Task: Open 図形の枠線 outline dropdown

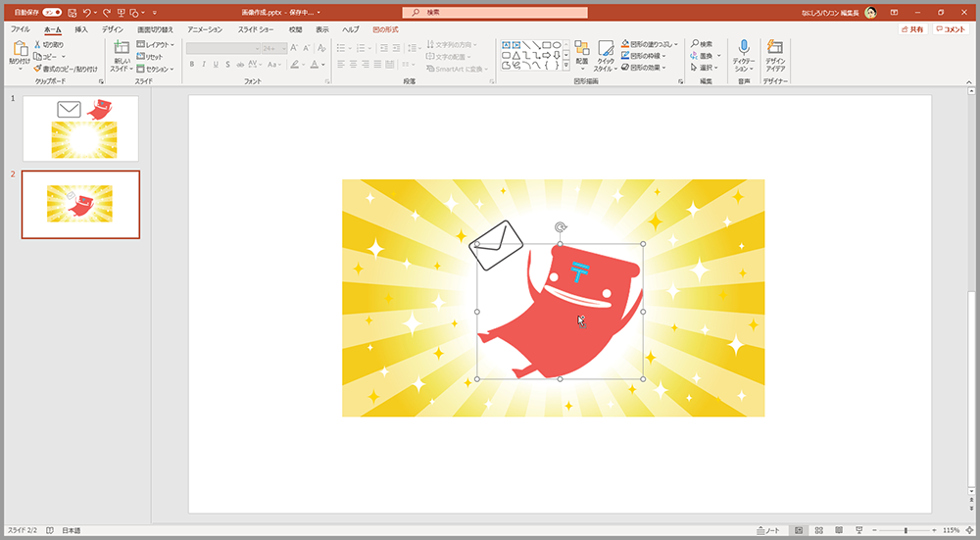Action: (643, 56)
